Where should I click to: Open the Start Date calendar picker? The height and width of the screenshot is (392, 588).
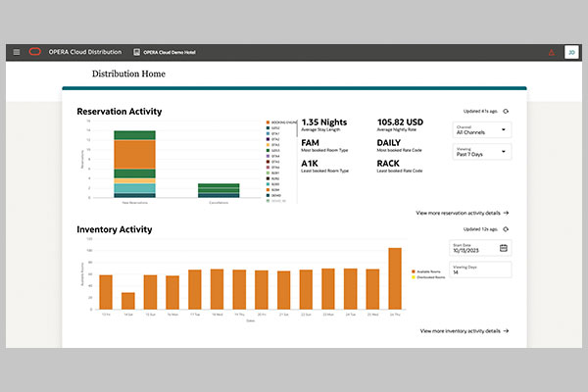point(504,248)
